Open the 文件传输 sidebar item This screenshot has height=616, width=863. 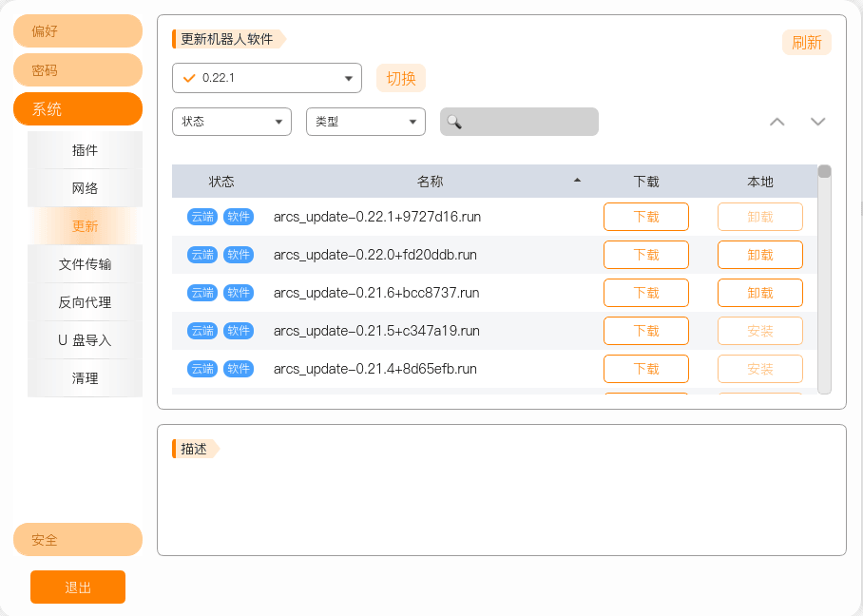(x=85, y=264)
